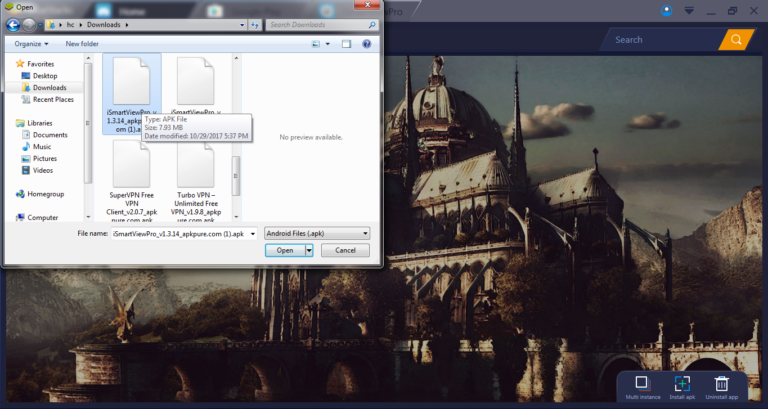Click the orange search magnifier button
The width and height of the screenshot is (768, 409).
(x=737, y=40)
